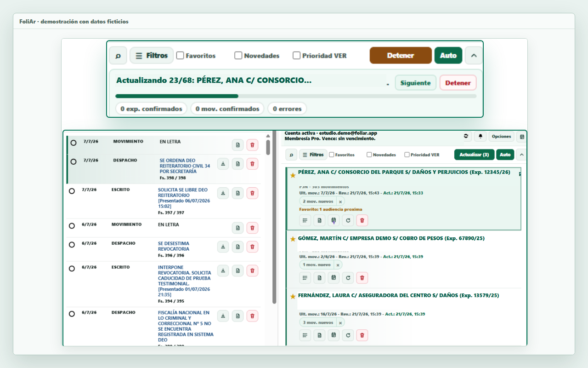This screenshot has height=368, width=588.
Task: Open the large Filtros menu in the overlay toolbar
Action: coord(152,56)
